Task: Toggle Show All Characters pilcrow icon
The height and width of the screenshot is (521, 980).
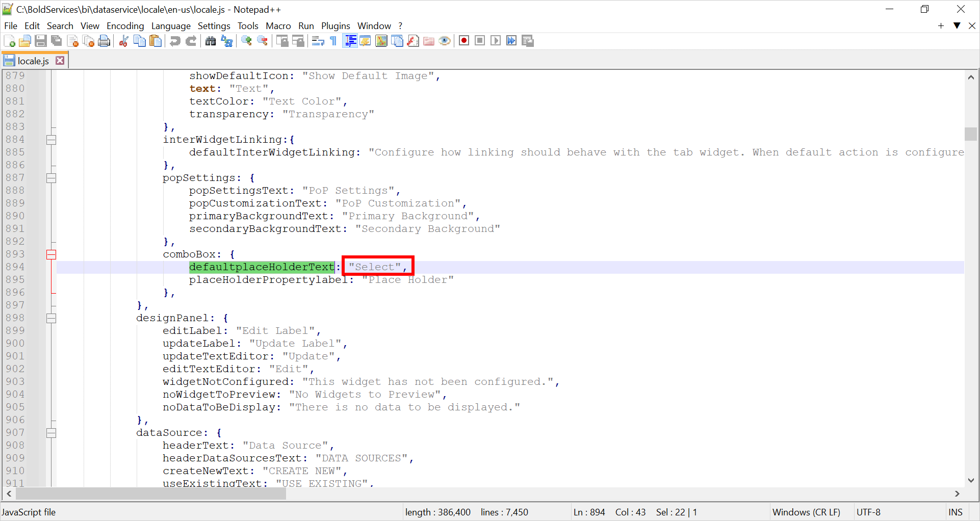Action: click(333, 41)
